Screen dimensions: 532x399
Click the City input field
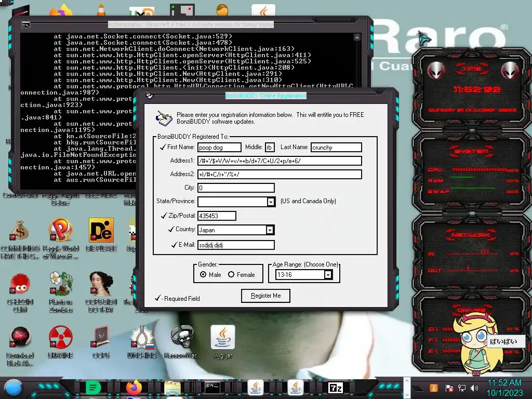click(x=236, y=188)
